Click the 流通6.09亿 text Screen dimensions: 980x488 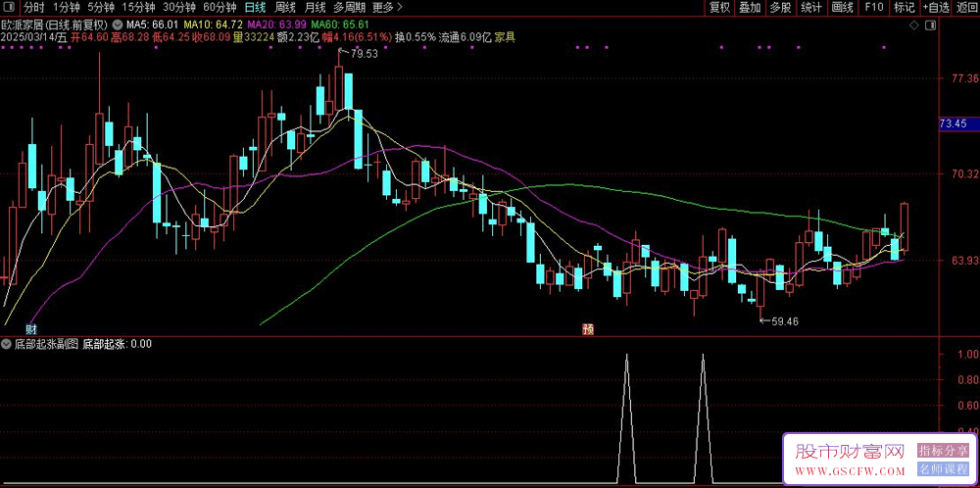point(465,37)
